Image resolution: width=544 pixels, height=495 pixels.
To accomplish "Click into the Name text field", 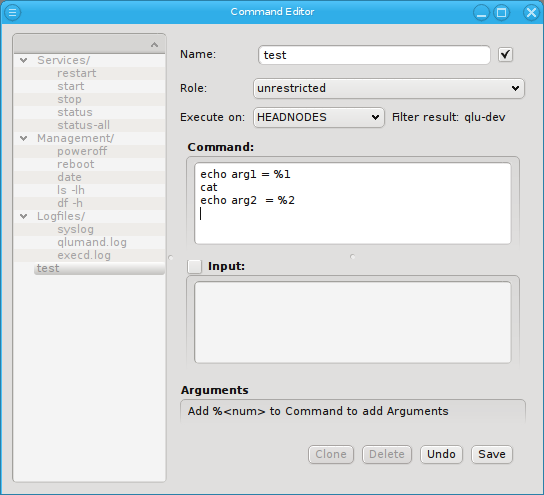I will tap(374, 55).
